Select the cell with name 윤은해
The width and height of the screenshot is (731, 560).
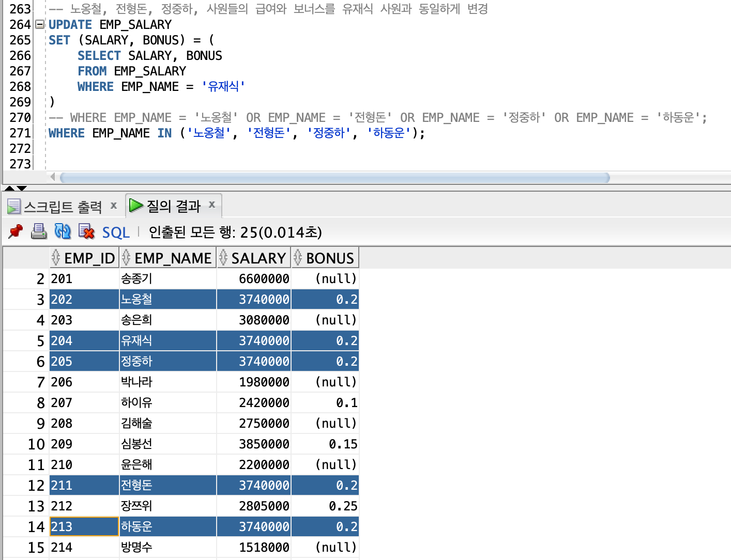click(168, 465)
